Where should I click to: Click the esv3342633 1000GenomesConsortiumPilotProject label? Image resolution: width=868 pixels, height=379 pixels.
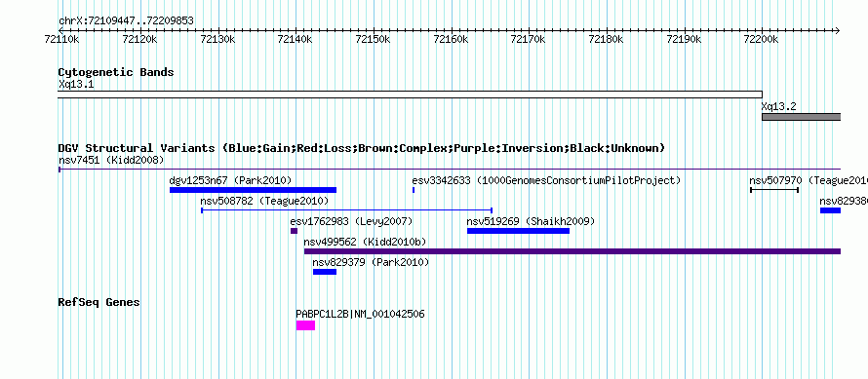click(x=546, y=181)
